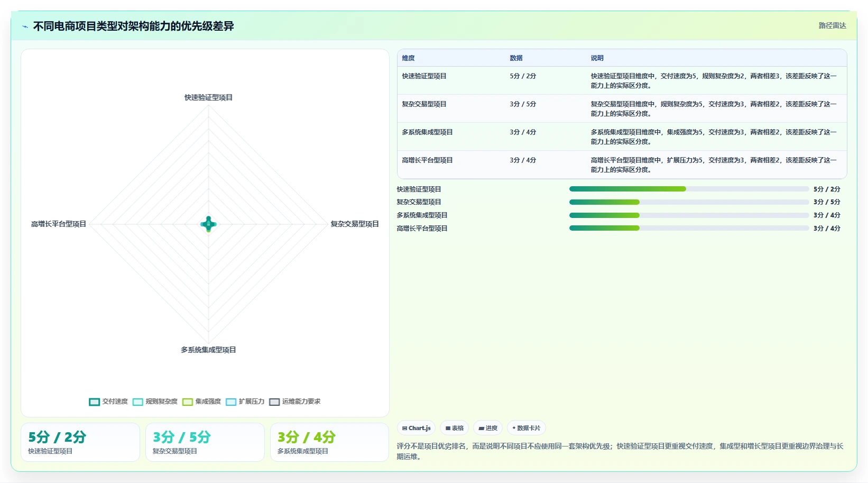Click the 高增长平台型项目 radar axis label
Screen dimensions: 868x483
58,224
